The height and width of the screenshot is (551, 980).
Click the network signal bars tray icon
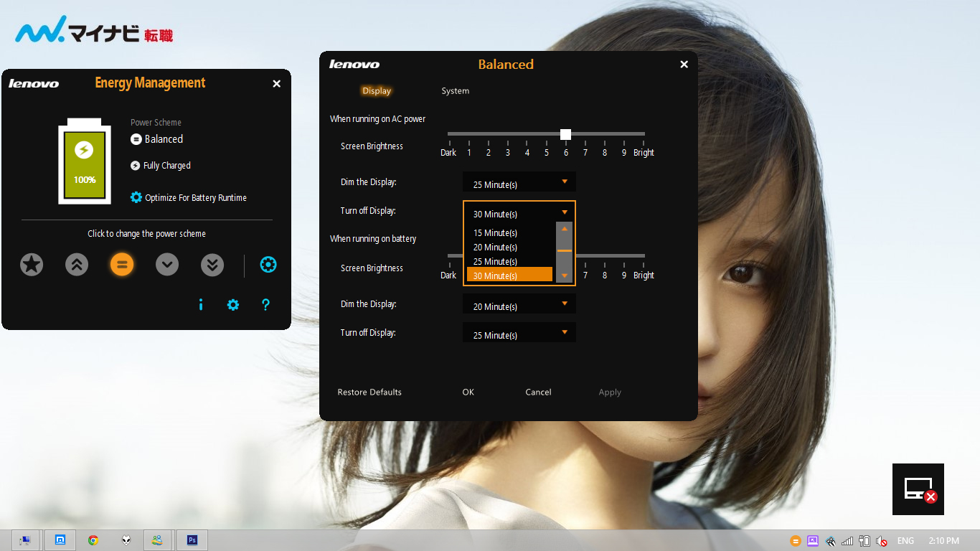(847, 541)
